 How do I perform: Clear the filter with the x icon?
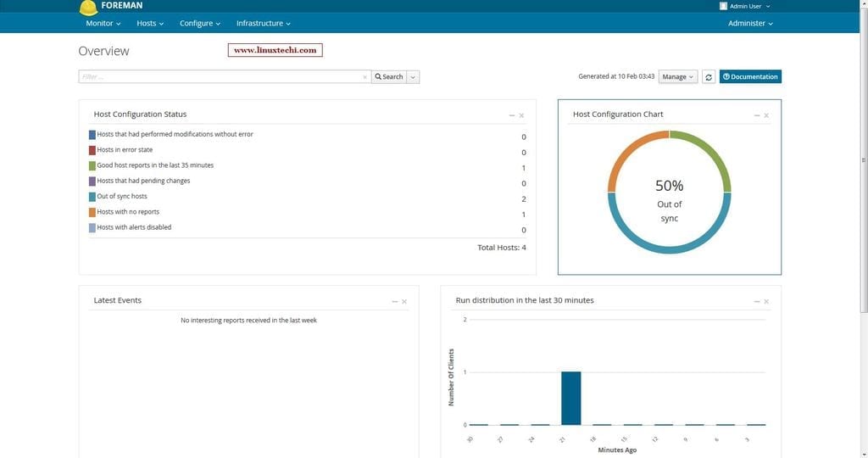pos(364,77)
